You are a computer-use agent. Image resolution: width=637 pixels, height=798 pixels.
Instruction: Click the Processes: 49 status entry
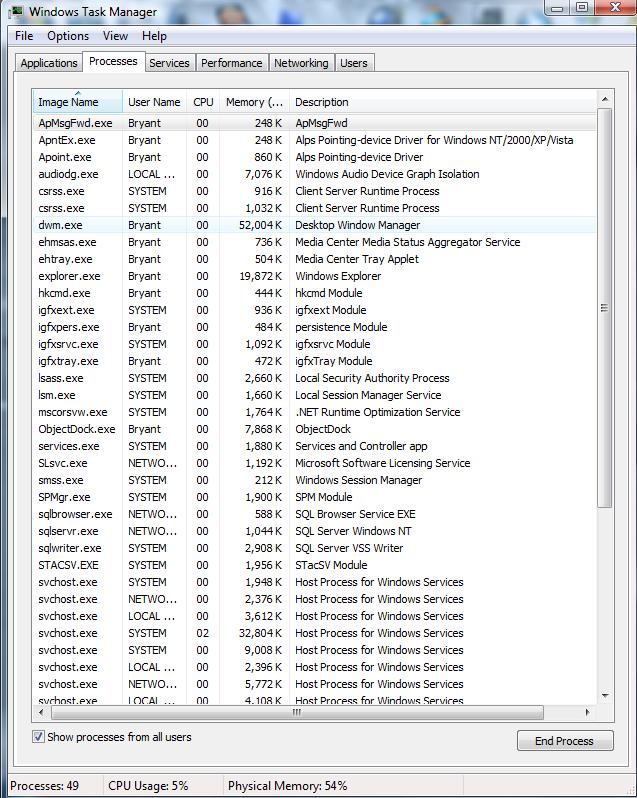[45, 786]
